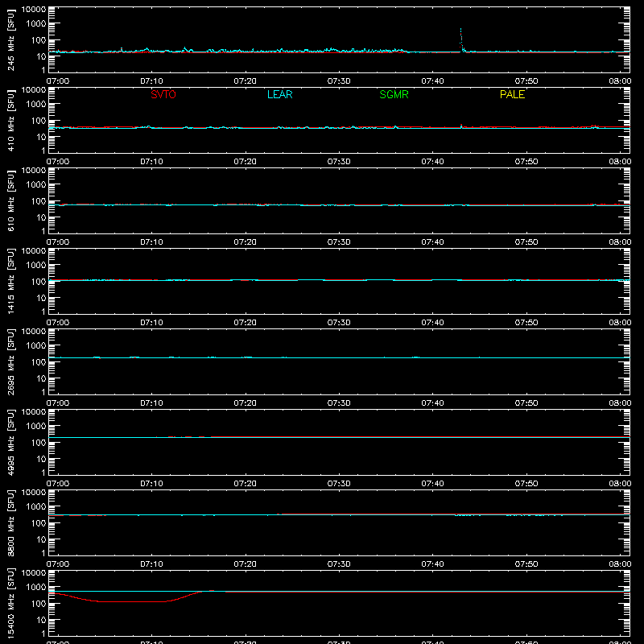Click 08:00 tick label under 610 MHz plot
The image size is (644, 644).
click(x=620, y=242)
